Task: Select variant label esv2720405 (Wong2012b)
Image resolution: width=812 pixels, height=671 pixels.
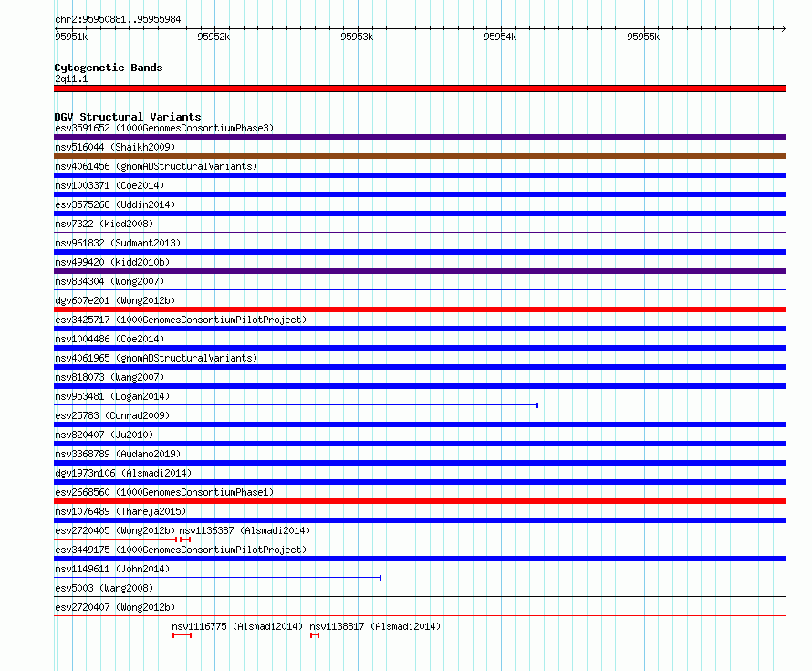Action: click(x=115, y=530)
